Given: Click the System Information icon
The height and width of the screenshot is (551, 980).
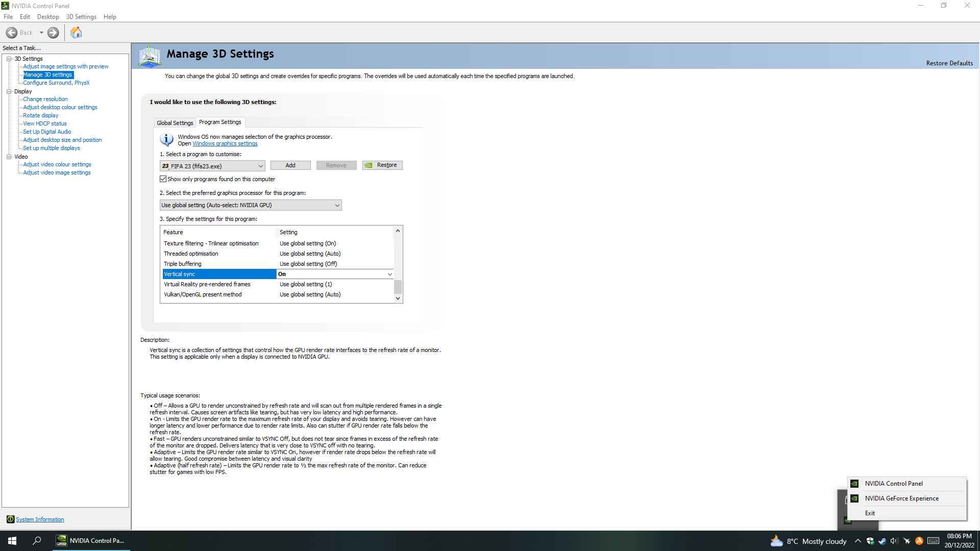Looking at the screenshot, I should pos(10,519).
